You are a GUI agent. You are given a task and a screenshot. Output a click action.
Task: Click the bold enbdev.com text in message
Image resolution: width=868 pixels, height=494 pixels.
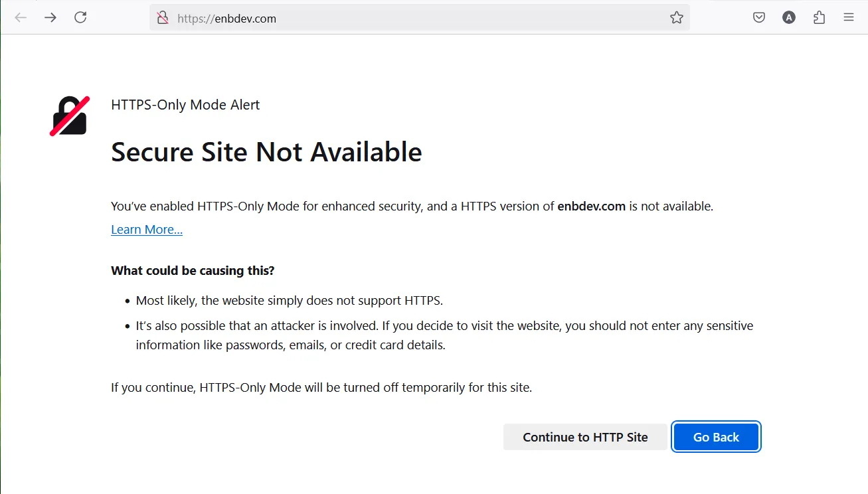click(591, 206)
